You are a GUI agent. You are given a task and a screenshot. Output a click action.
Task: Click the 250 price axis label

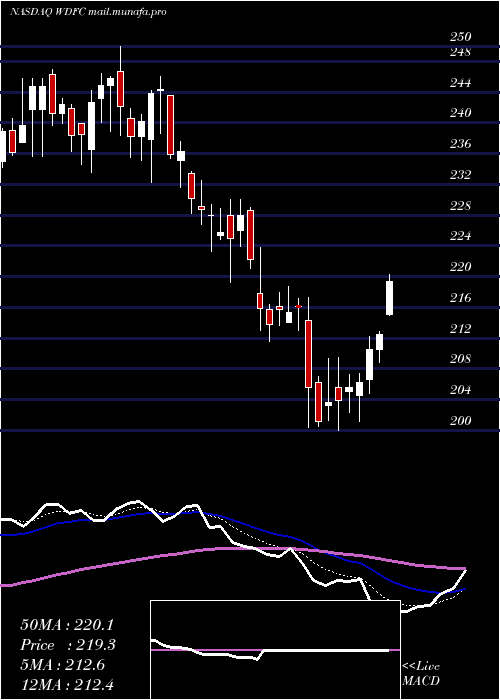[461, 37]
